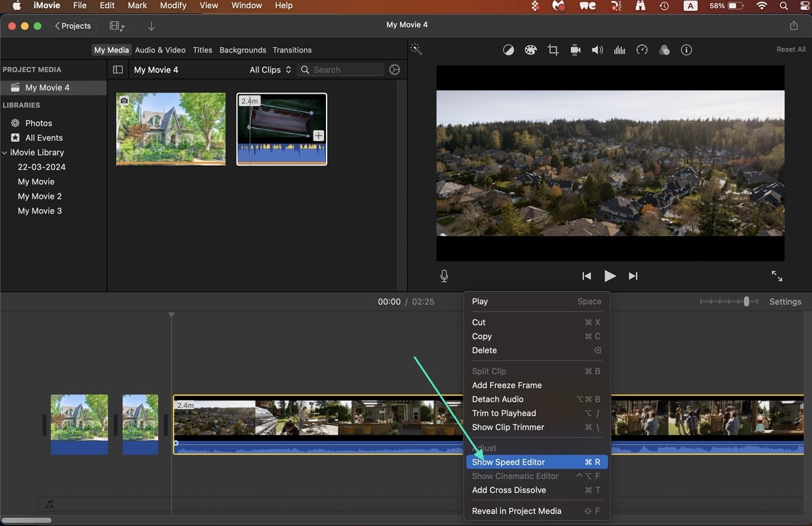
Task: Open the volume adjustment tool
Action: [597, 50]
